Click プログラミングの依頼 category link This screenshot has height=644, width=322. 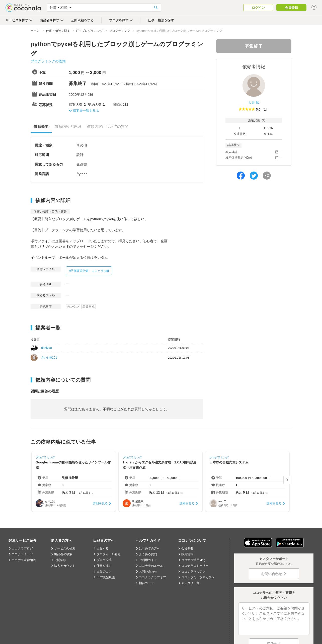point(48,61)
